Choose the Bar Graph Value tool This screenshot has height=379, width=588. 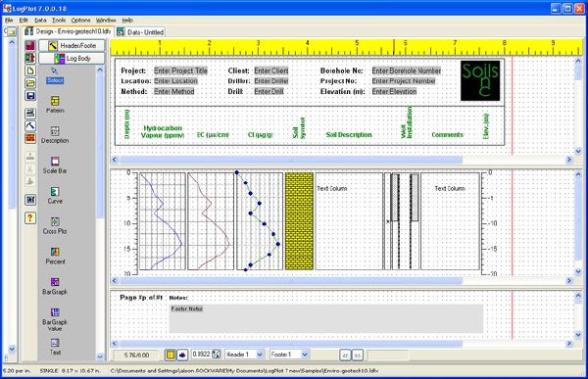point(55,319)
